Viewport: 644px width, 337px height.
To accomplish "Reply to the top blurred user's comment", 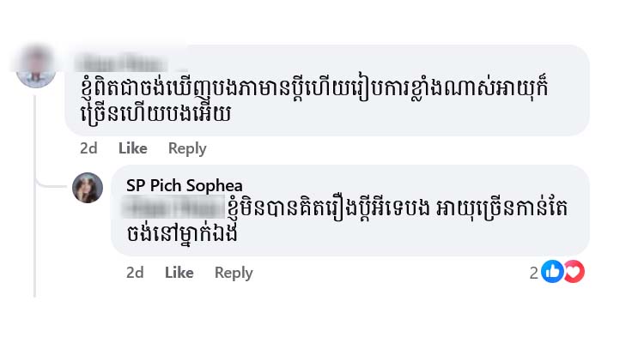I will point(187,148).
